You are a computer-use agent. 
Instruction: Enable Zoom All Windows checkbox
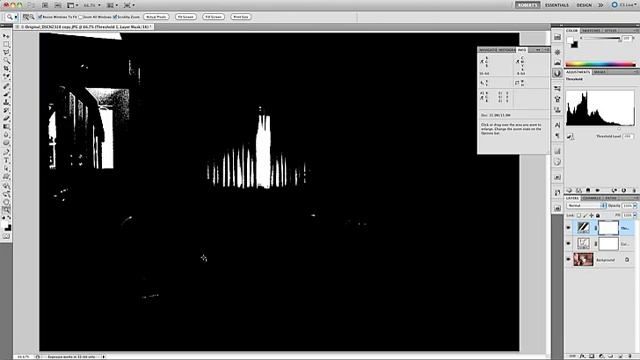[x=80, y=17]
